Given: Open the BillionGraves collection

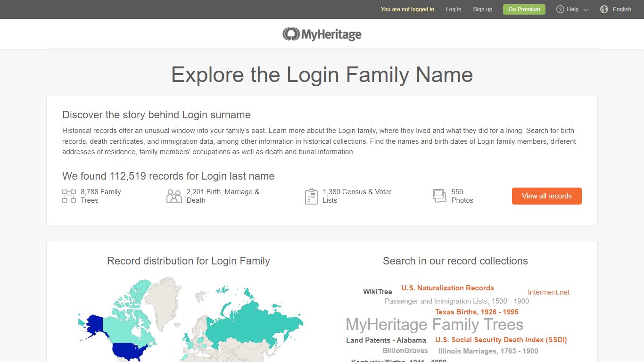Looking at the screenshot, I should [x=405, y=350].
